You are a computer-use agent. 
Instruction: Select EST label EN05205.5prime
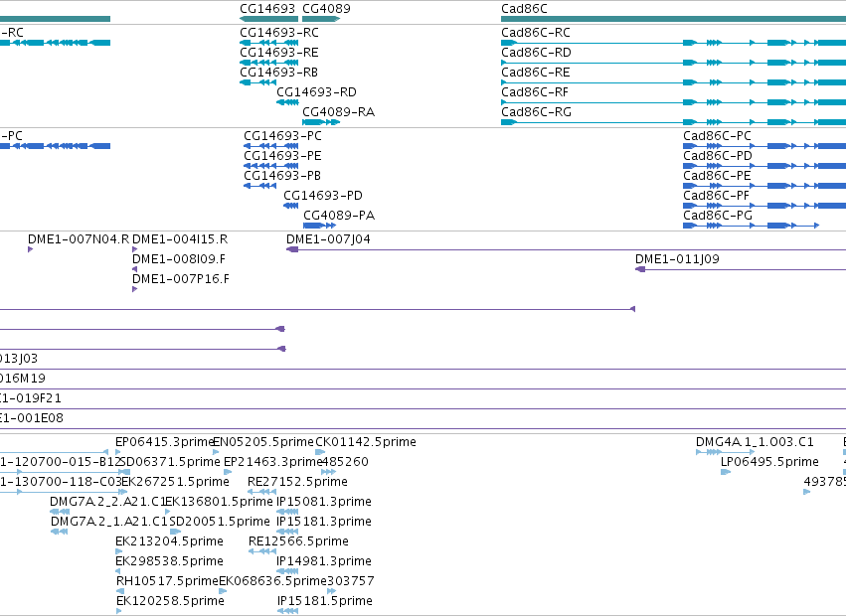263,442
